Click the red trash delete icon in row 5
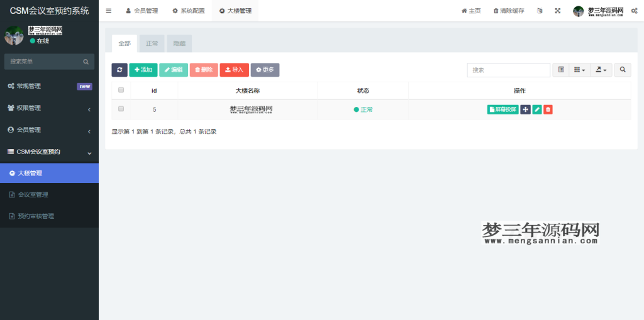 [548, 109]
